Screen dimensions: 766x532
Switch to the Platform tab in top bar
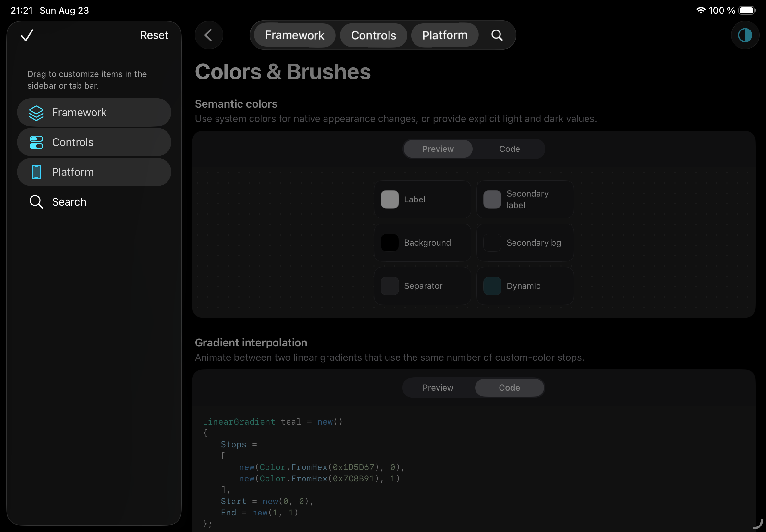[x=445, y=35]
